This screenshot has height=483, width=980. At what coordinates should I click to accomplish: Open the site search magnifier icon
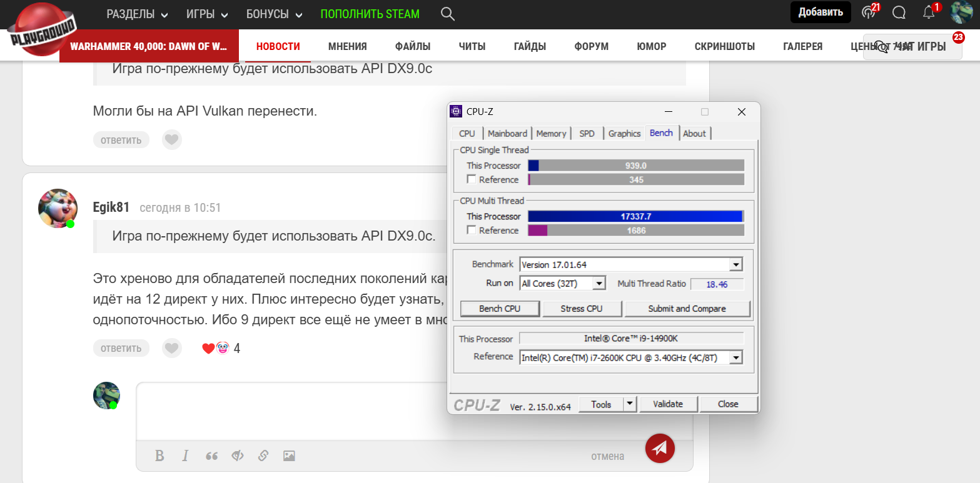click(447, 14)
